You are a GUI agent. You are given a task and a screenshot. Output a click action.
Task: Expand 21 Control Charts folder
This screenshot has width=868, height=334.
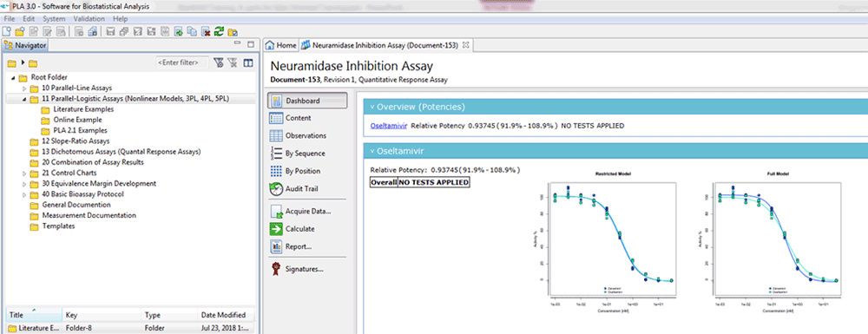tap(23, 174)
